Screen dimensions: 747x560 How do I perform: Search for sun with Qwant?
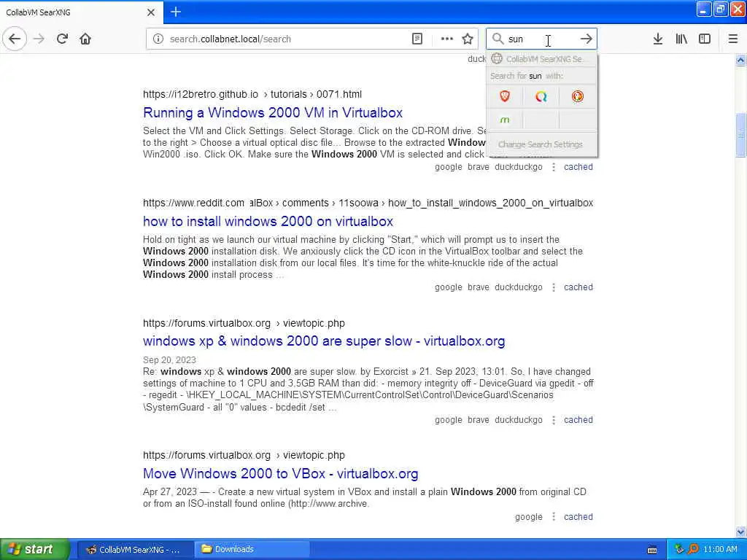541,97
